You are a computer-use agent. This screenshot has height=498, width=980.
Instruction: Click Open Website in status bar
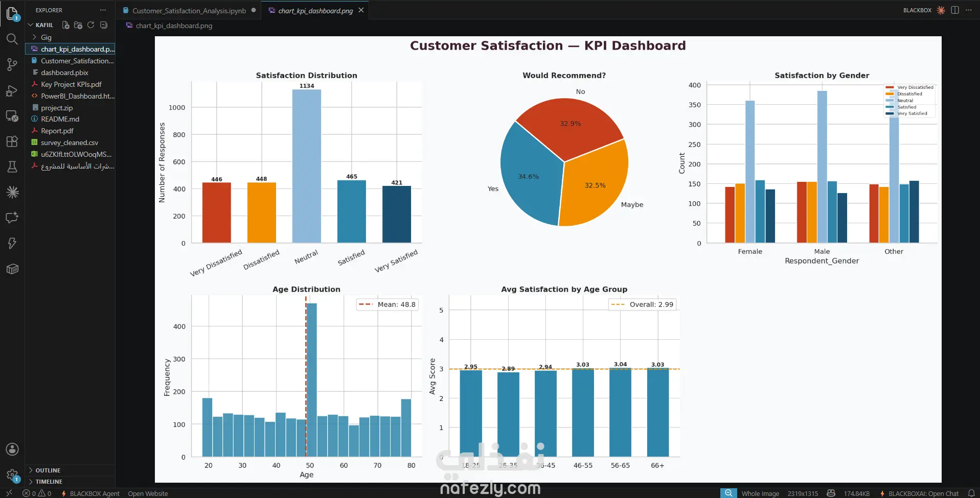click(x=148, y=493)
